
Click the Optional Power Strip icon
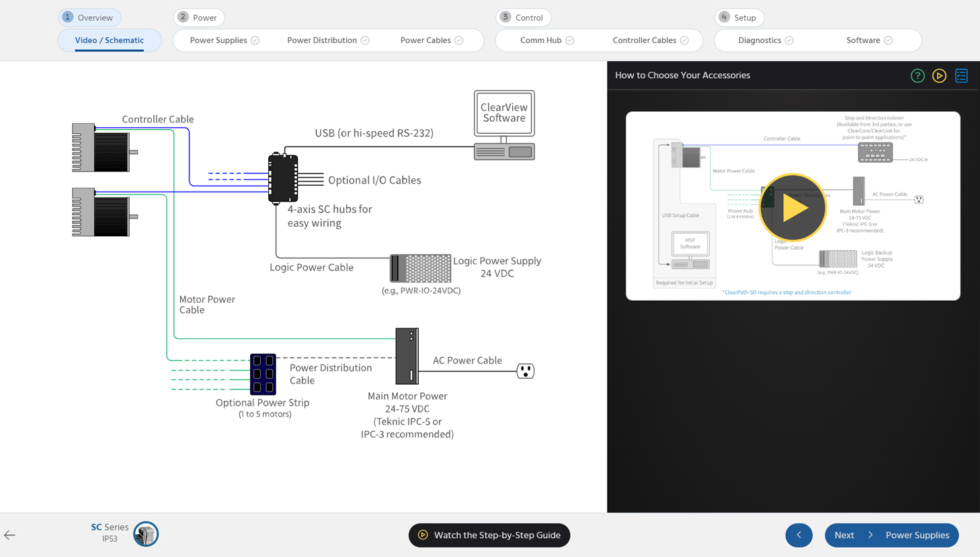coord(263,374)
